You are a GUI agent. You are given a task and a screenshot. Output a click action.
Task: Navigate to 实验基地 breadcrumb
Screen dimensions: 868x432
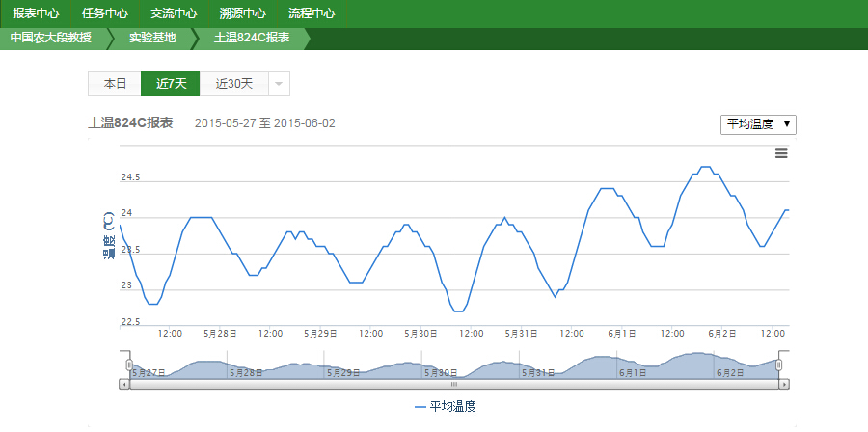[x=152, y=38]
